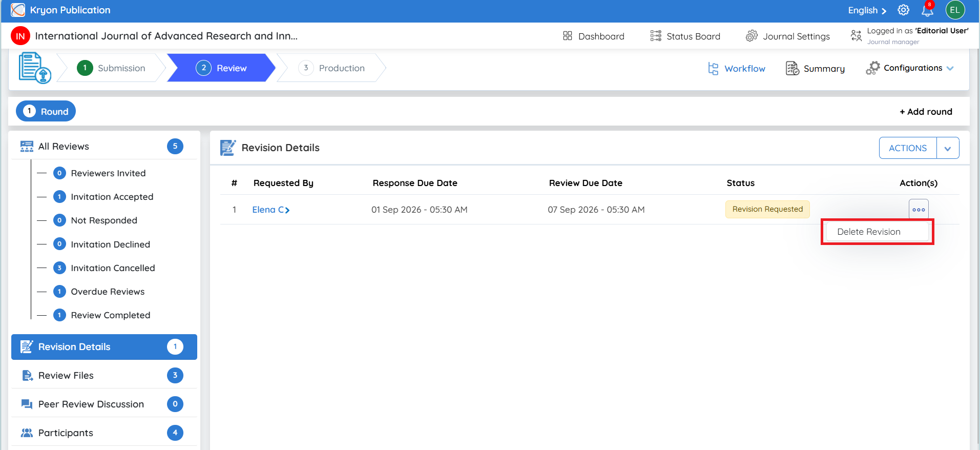Click the Editorial User role icon
Viewport: 980px width, 450px height.
pyautogui.click(x=856, y=35)
